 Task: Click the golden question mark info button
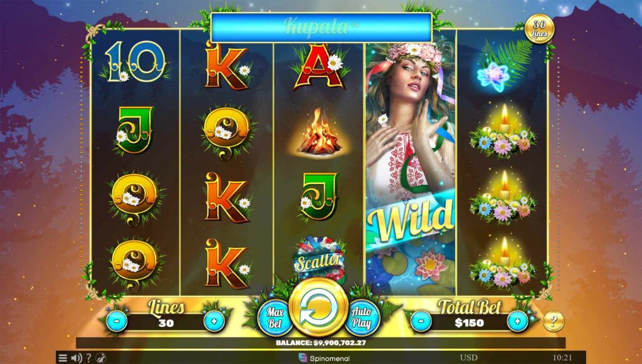(553, 321)
